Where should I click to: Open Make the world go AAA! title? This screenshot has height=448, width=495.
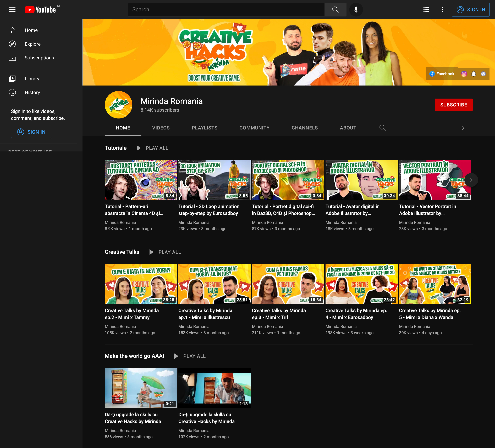[134, 356]
